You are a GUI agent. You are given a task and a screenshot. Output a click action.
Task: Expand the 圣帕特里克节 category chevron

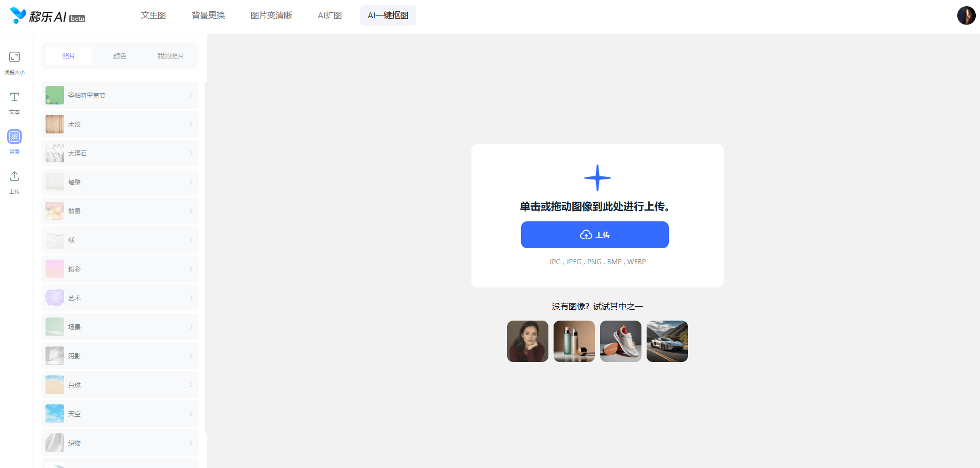tap(191, 95)
